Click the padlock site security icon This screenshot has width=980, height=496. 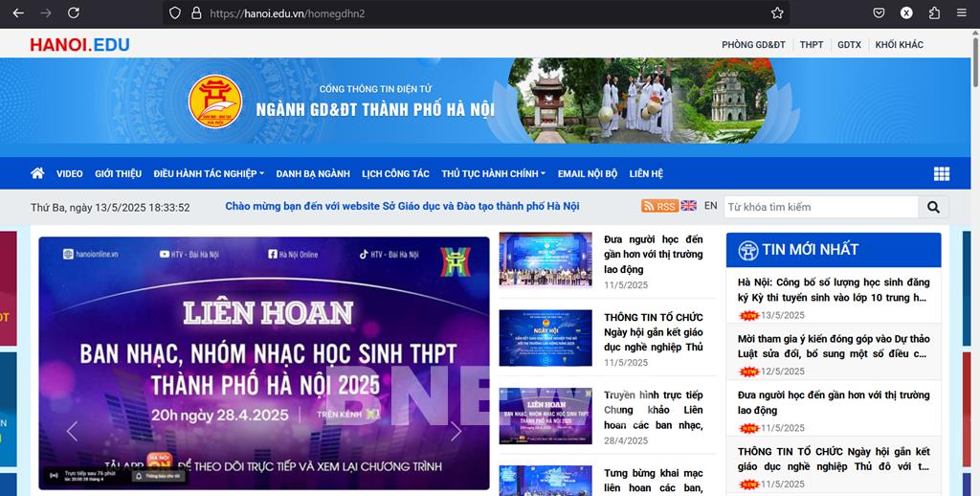(196, 13)
